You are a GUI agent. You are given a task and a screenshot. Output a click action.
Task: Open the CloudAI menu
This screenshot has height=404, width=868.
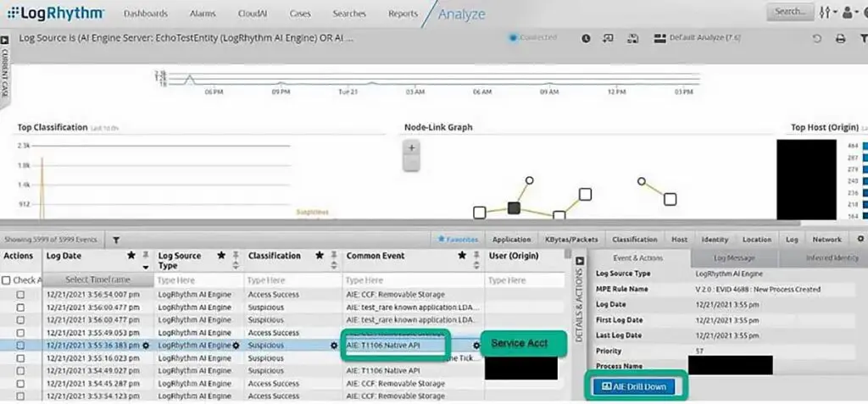253,14
